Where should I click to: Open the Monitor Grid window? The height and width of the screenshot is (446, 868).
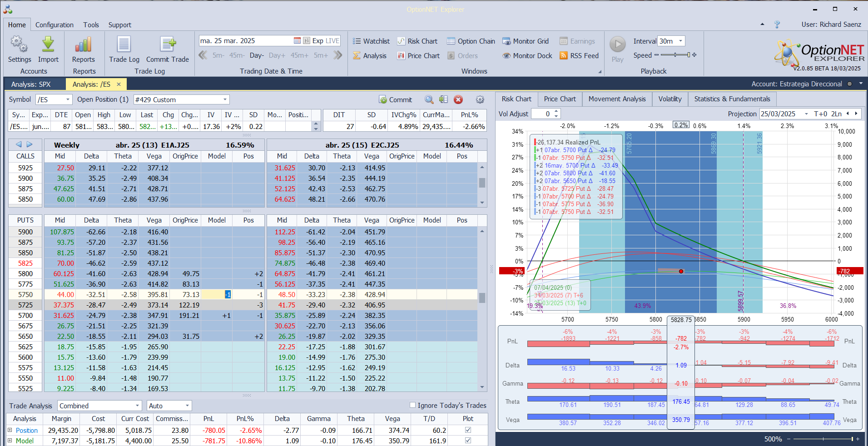tap(526, 41)
